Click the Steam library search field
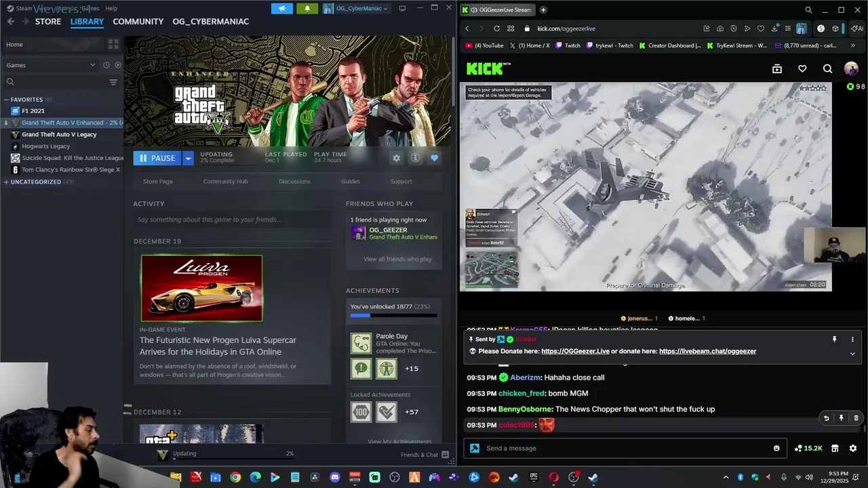868x488 pixels. pyautogui.click(x=54, y=82)
